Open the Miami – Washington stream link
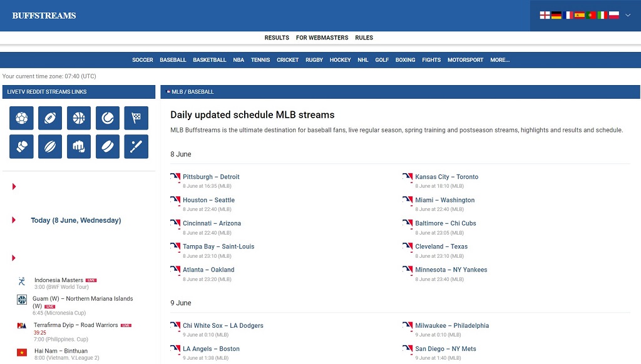The width and height of the screenshot is (641, 364). click(x=445, y=200)
